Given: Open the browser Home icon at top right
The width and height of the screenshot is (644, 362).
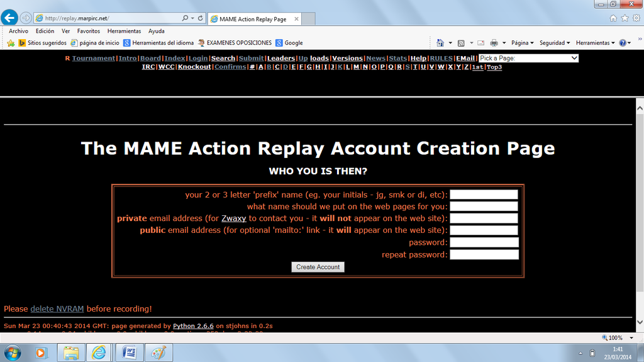Looking at the screenshot, I should coord(613,18).
